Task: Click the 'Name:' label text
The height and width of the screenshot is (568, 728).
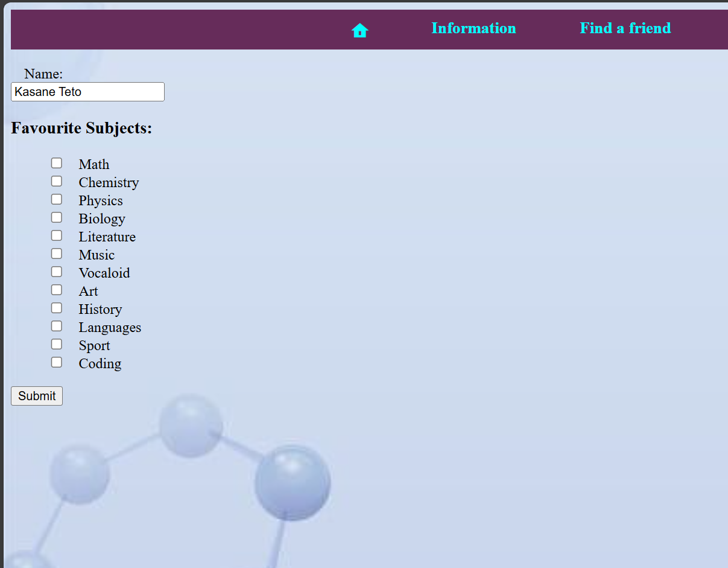Action: click(43, 74)
